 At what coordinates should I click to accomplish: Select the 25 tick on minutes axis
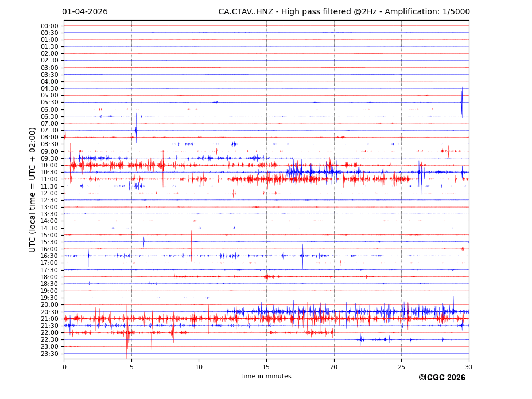click(x=401, y=367)
